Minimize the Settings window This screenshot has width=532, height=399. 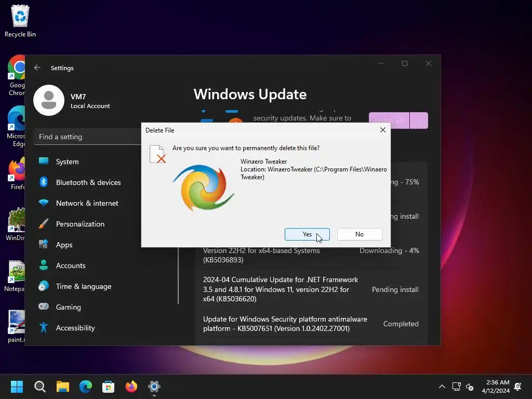pos(381,63)
